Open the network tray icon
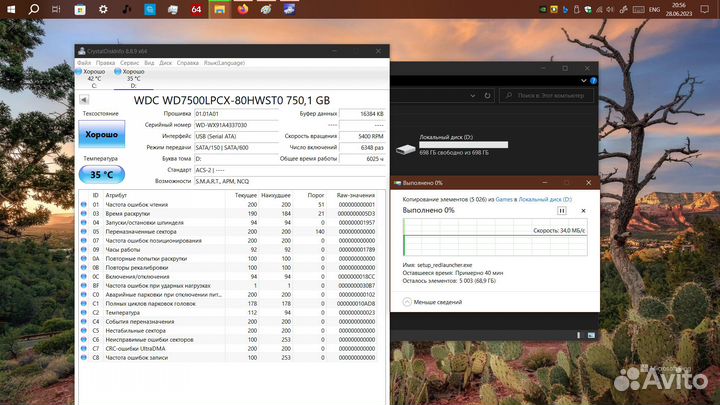The width and height of the screenshot is (720, 405). click(599, 10)
